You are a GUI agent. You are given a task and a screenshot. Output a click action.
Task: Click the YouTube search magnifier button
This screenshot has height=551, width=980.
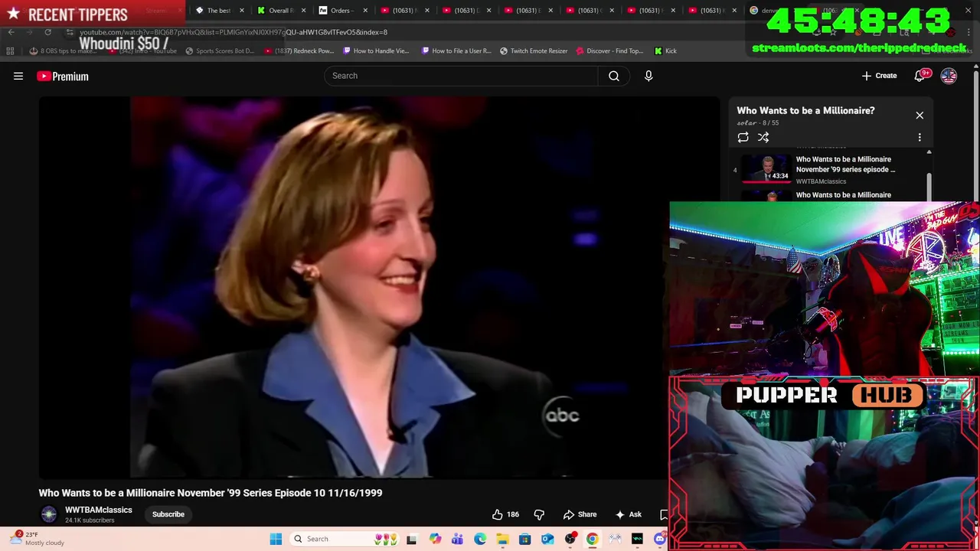click(x=614, y=76)
